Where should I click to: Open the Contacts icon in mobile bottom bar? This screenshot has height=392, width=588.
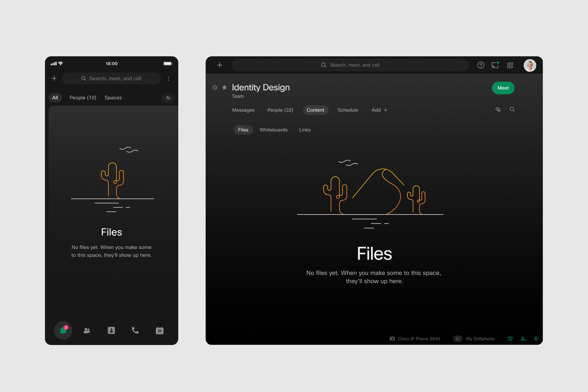(111, 331)
